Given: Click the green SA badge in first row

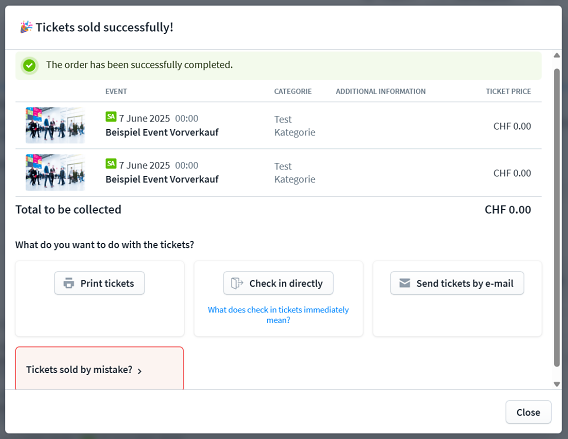Looking at the screenshot, I should pos(111,117).
